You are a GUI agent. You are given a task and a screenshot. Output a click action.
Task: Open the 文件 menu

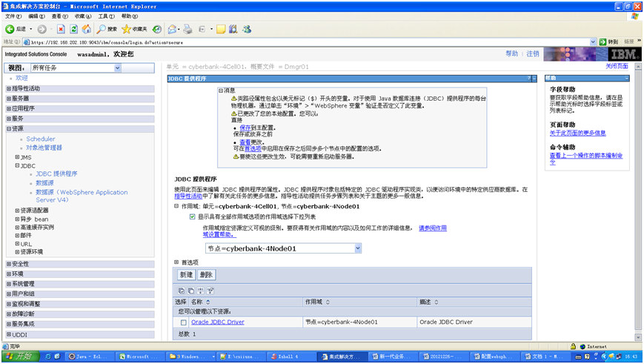click(x=13, y=16)
